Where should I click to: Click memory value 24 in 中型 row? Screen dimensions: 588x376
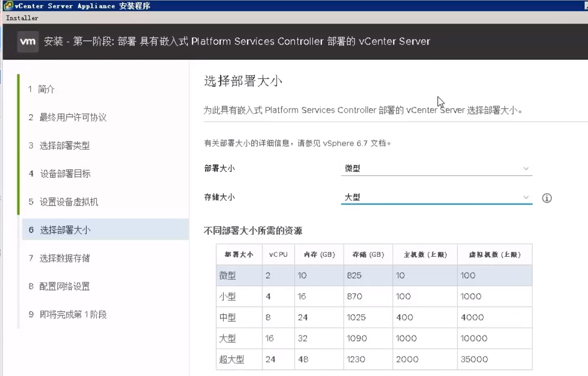(x=303, y=317)
